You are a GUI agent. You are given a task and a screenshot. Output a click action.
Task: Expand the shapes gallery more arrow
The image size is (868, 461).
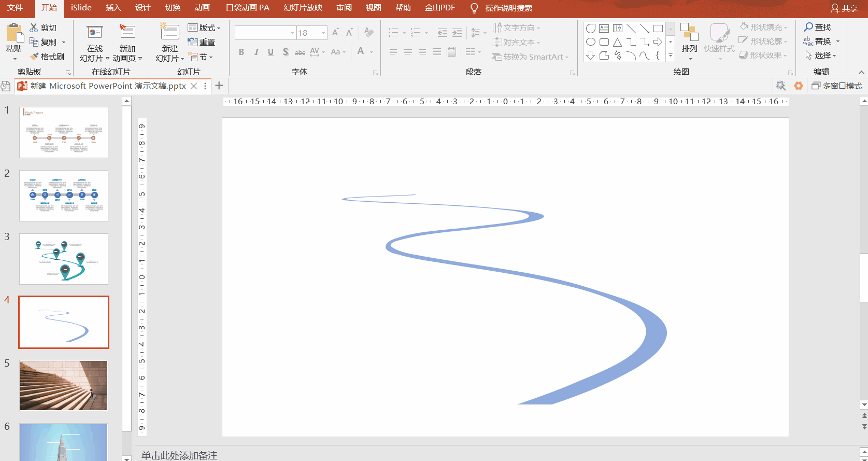coord(671,55)
